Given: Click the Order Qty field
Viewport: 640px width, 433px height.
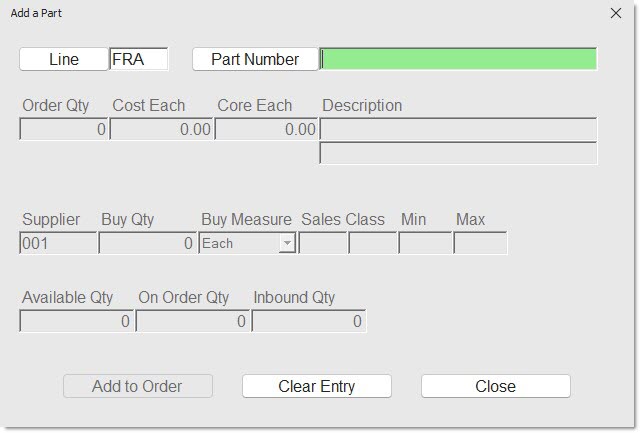Looking at the screenshot, I should click(x=64, y=129).
